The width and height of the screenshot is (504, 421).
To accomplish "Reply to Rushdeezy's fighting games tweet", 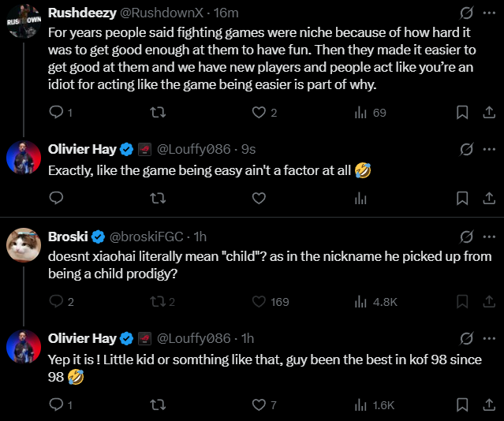I will [56, 113].
